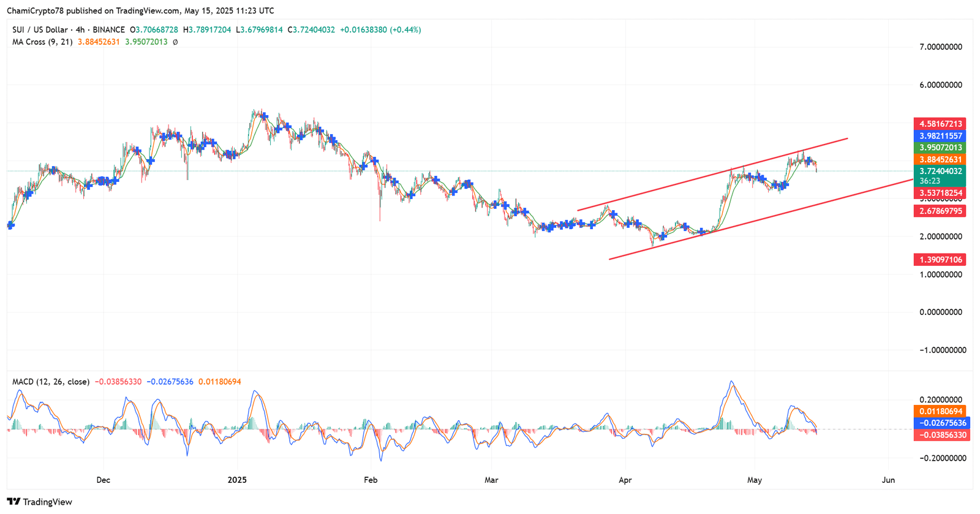Click the orange 3.88452631 MA label
This screenshot has width=980, height=514.
(940, 160)
